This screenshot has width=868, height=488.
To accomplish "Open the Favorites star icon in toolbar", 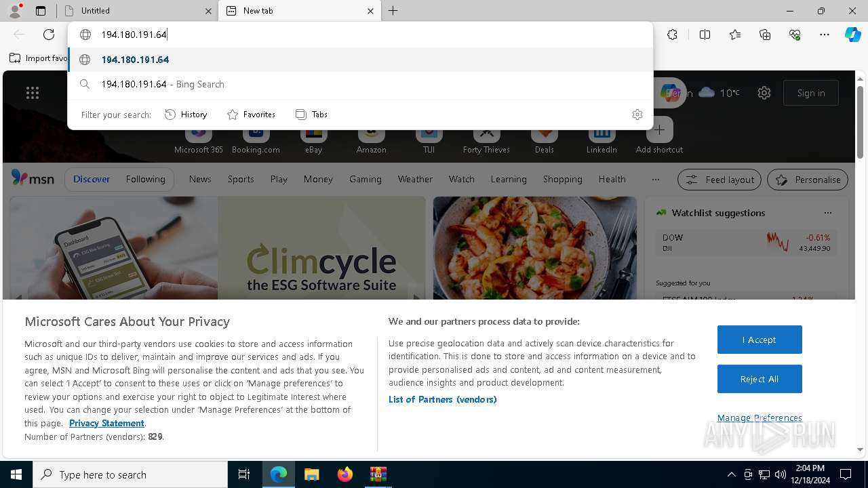I will coord(735,35).
